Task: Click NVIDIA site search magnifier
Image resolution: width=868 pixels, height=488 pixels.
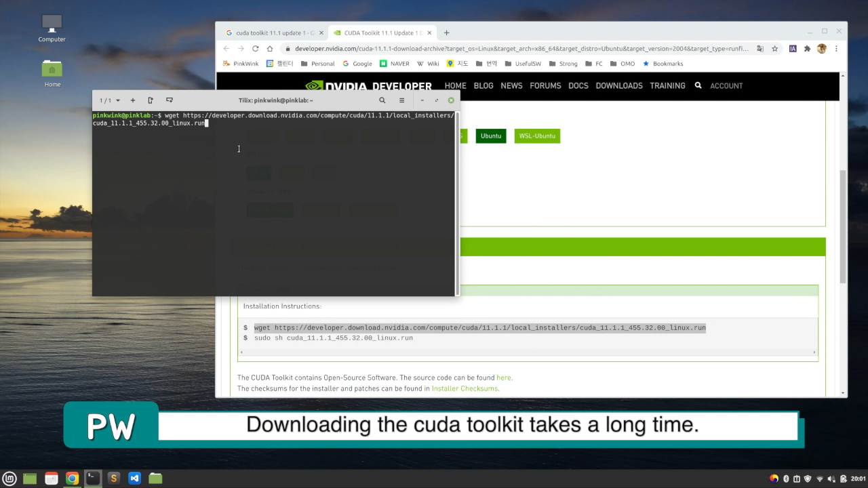Action: (x=698, y=85)
